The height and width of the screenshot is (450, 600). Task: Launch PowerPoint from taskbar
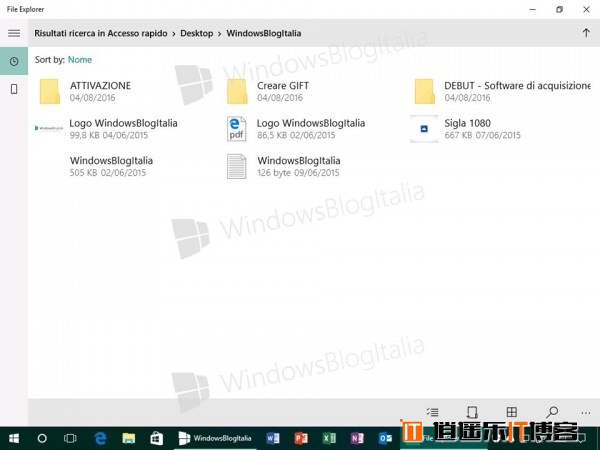pyautogui.click(x=301, y=438)
